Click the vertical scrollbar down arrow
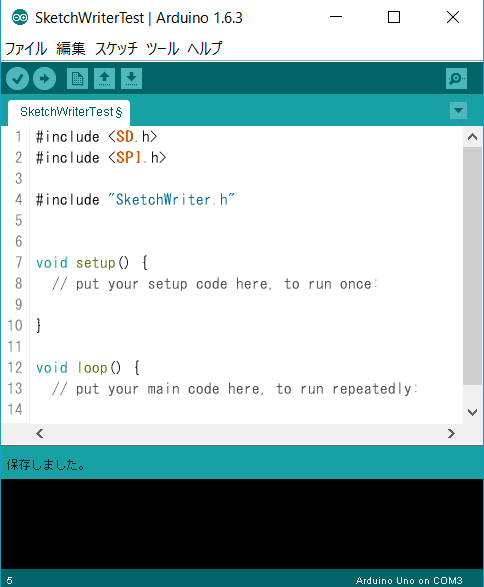Image resolution: width=484 pixels, height=587 pixels. tap(472, 412)
